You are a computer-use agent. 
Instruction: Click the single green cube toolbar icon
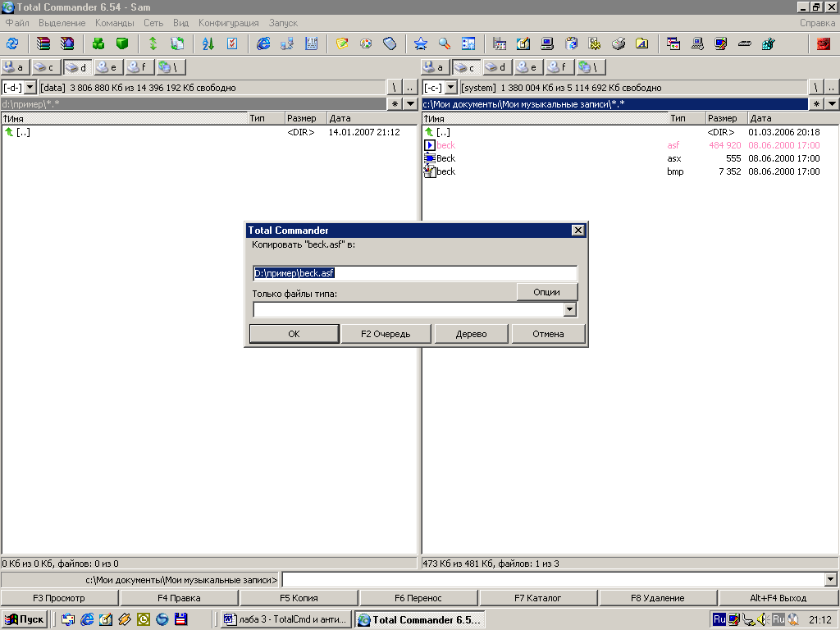[122, 44]
